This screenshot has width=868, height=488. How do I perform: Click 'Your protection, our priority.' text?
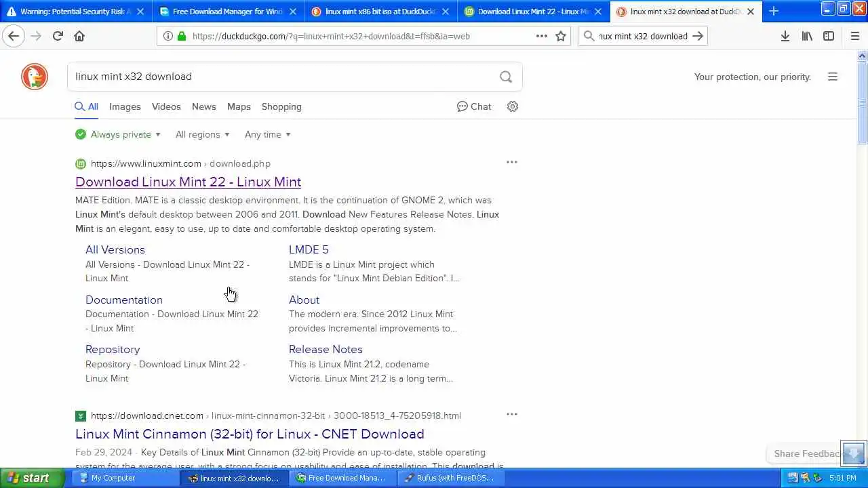pos(753,77)
